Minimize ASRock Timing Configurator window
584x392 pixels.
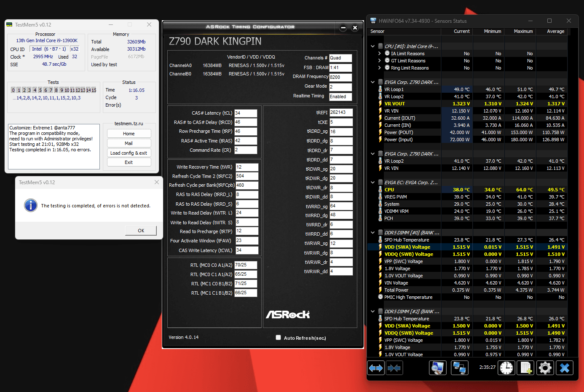(x=343, y=28)
